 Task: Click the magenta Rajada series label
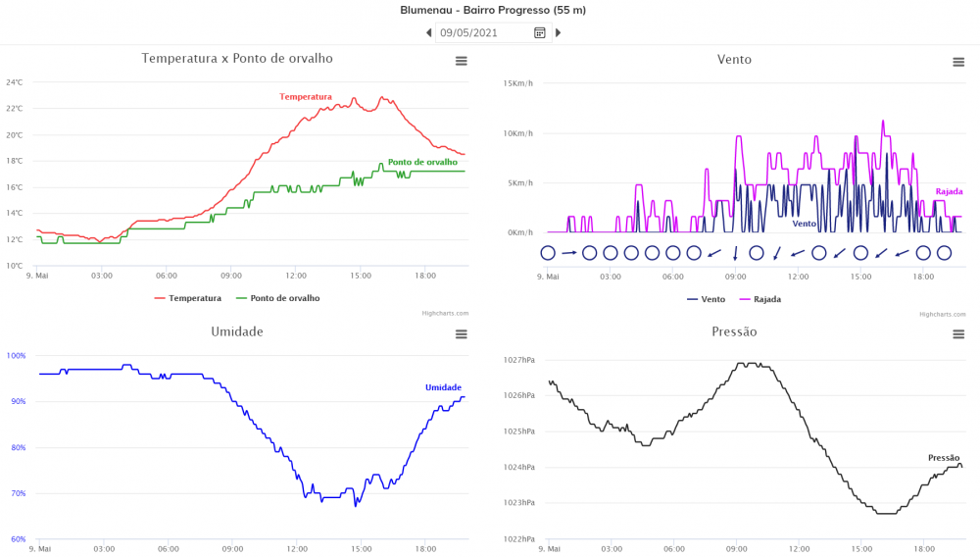tap(949, 192)
